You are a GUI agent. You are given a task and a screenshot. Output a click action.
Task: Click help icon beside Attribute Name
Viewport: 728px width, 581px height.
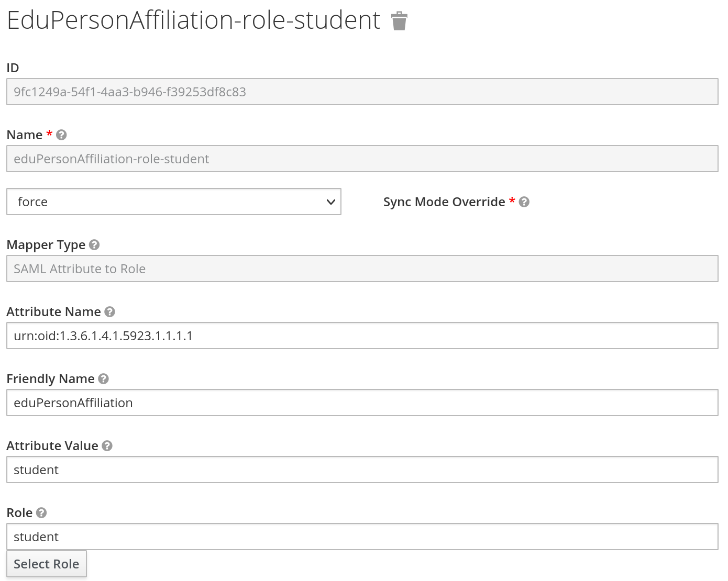109,312
